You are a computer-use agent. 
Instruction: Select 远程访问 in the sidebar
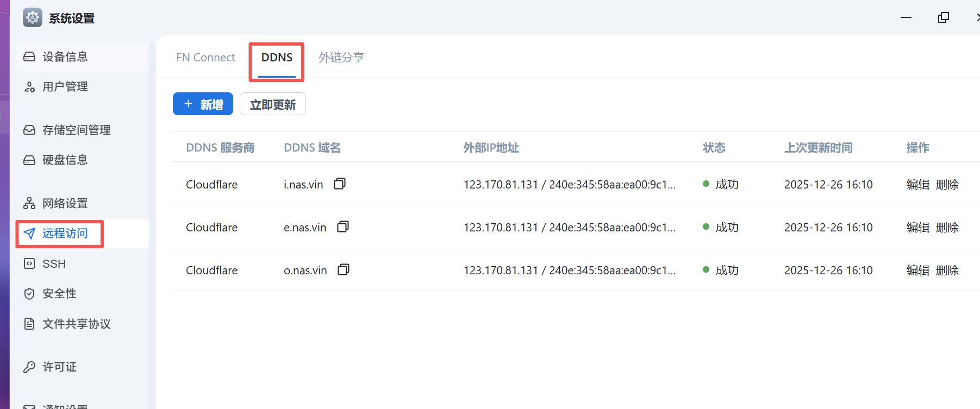[x=83, y=234]
